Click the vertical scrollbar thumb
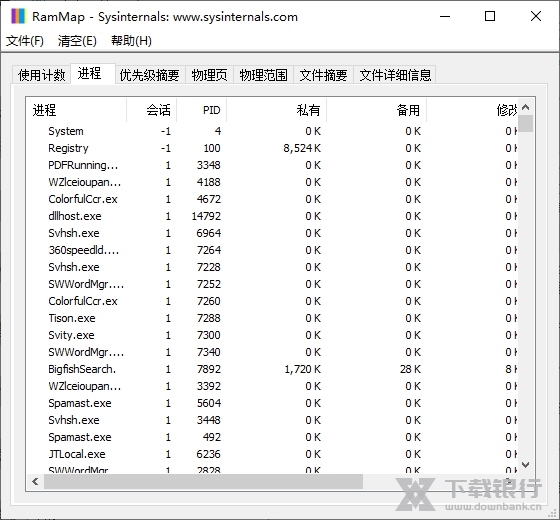This screenshot has height=520, width=560. pos(525,124)
